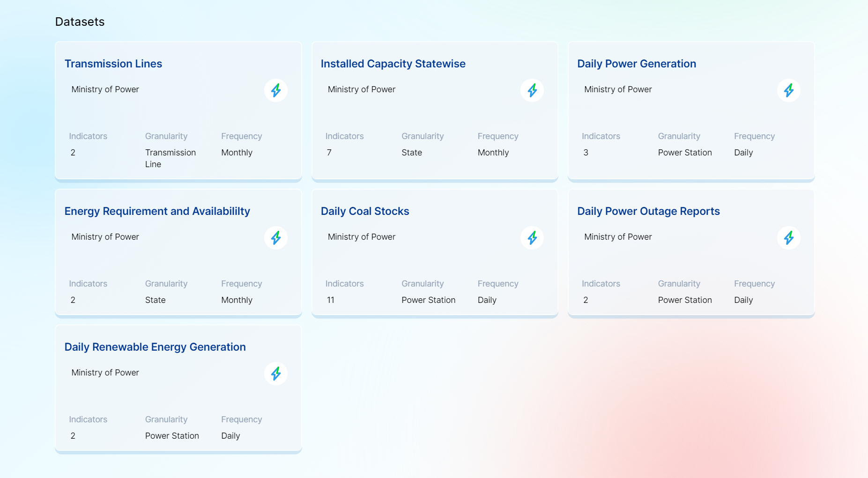Click indicator count 11 on Daily Coal Stocks
868x478 pixels.
(330, 300)
